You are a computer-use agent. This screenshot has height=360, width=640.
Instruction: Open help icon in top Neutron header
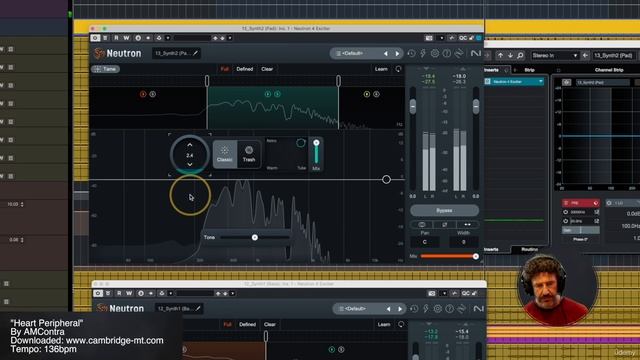coord(447,53)
